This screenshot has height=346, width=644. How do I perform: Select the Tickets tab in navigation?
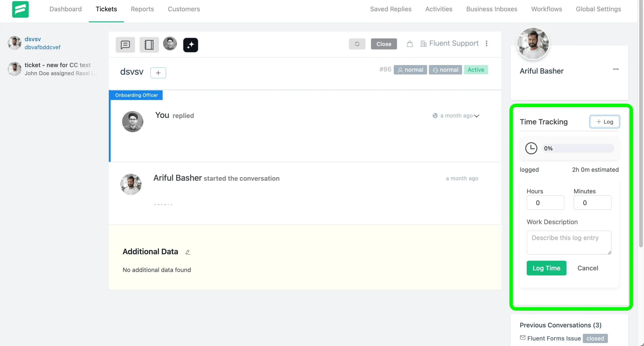pyautogui.click(x=106, y=9)
